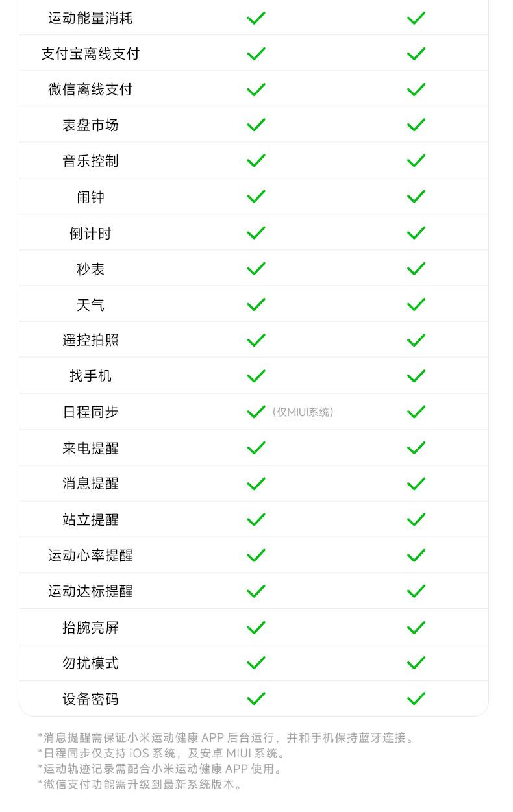Click the 倒计时 feature label
Viewport: 513px width, 812px height.
pyautogui.click(x=90, y=233)
